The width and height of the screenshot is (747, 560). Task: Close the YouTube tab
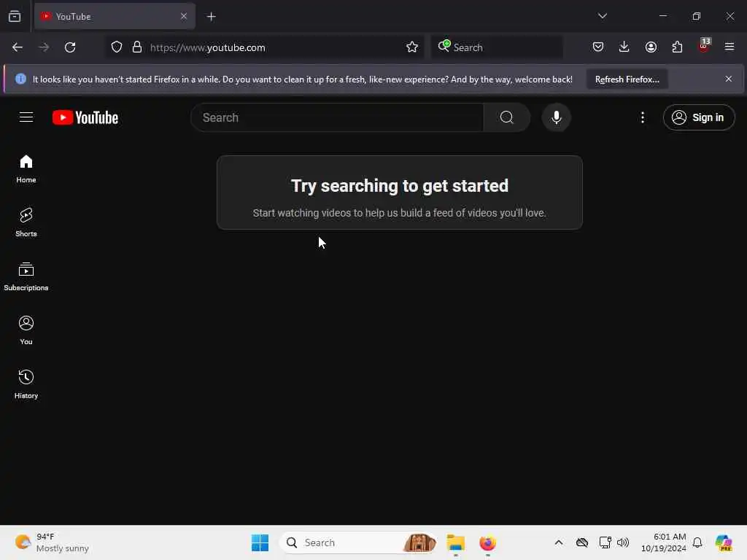(x=184, y=16)
